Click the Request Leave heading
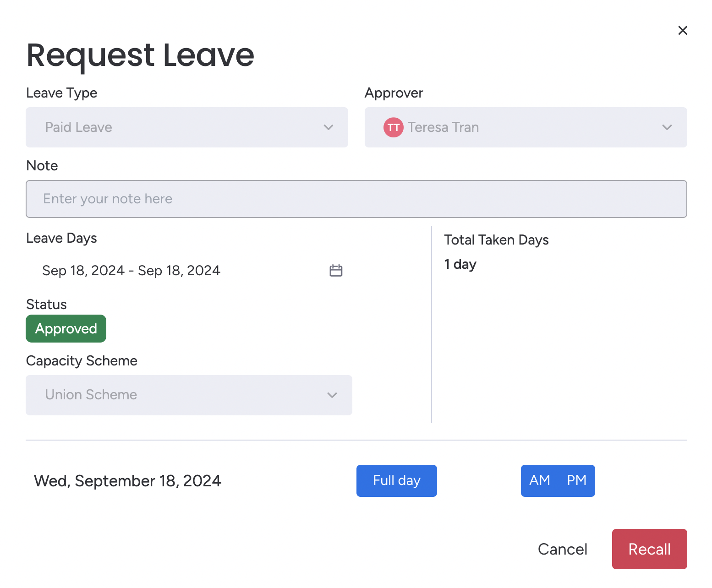The width and height of the screenshot is (712, 588). [140, 55]
